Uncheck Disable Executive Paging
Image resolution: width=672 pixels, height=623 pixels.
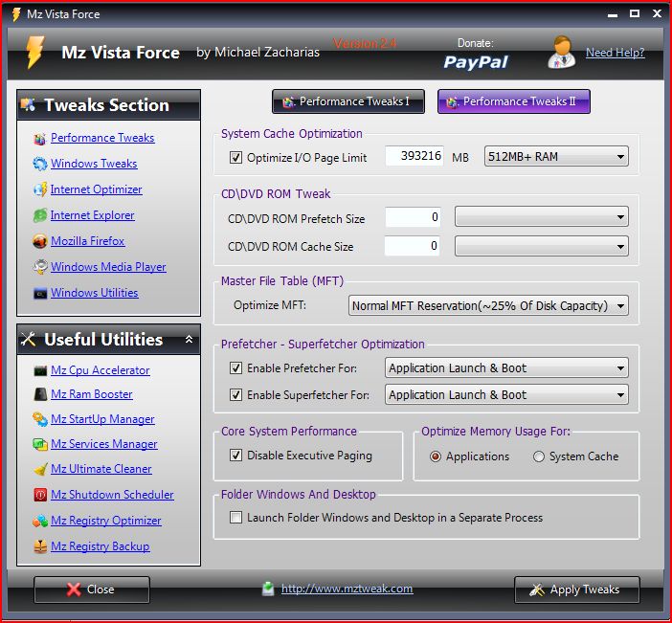tap(235, 455)
